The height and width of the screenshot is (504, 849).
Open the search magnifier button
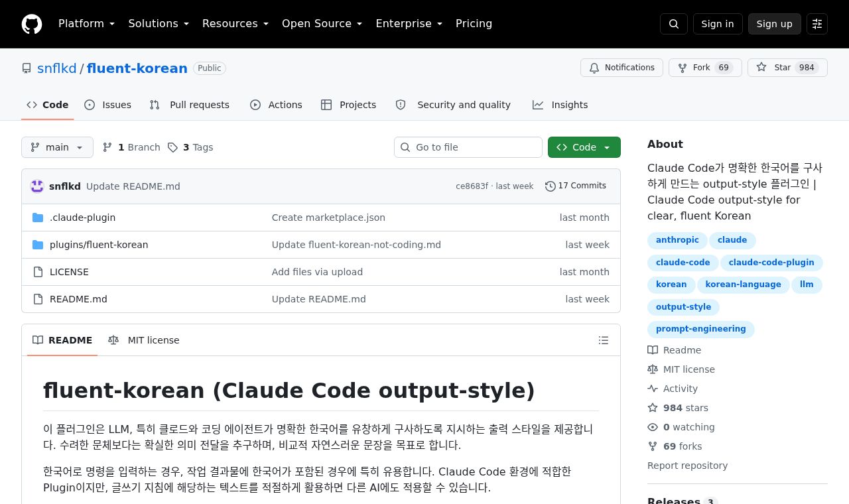click(x=674, y=24)
